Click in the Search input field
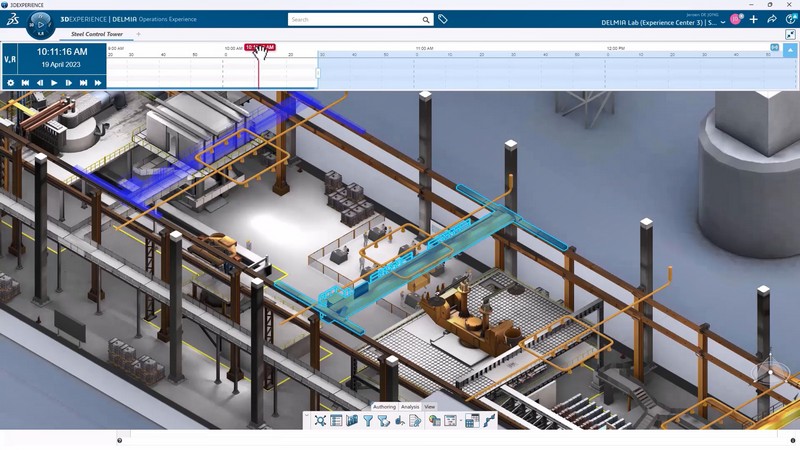 (355, 19)
